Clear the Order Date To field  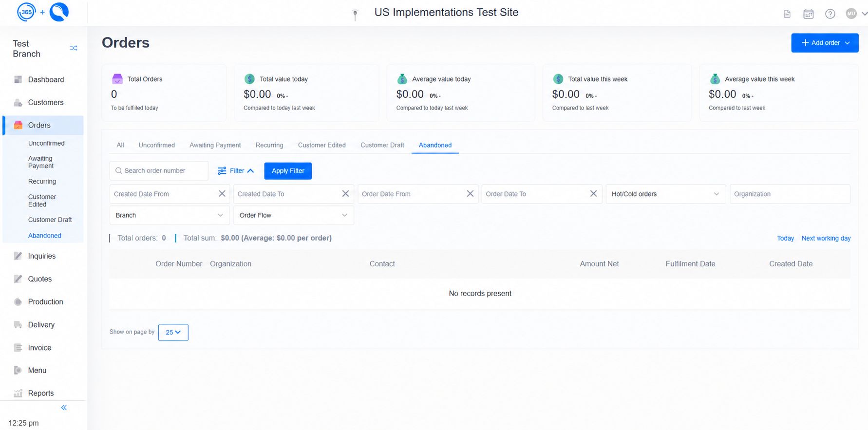[x=593, y=194]
